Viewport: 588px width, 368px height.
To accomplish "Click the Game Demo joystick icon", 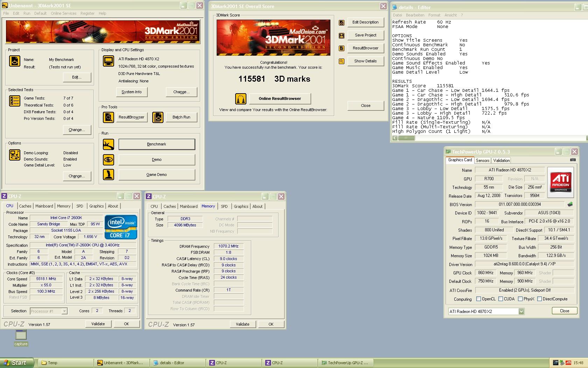I will (x=108, y=175).
